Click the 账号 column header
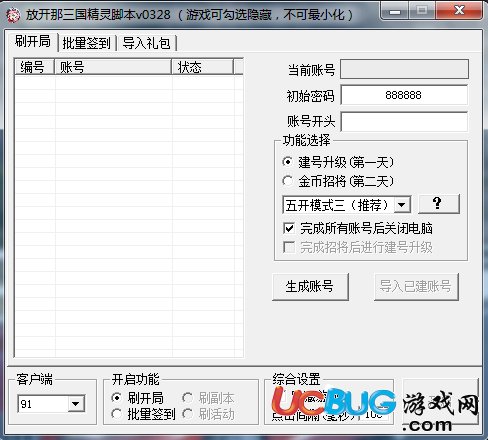The height and width of the screenshot is (440, 488). coord(113,67)
